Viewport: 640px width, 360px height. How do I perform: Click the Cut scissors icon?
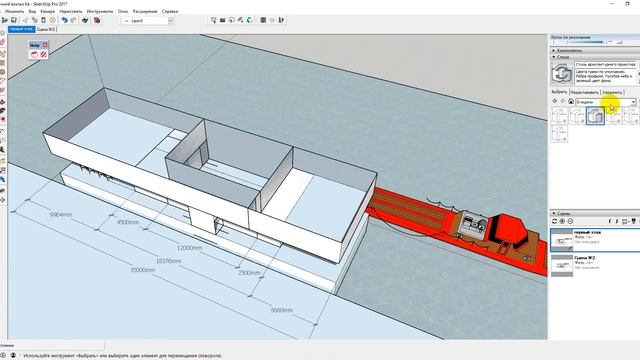26,20
